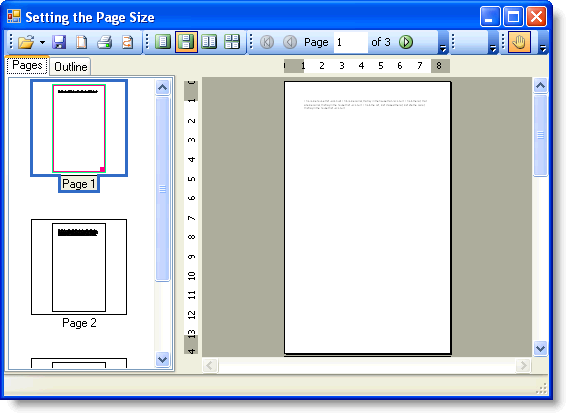Viewport: 569px width, 416px height.
Task: Refresh the document preview
Action: 127,42
